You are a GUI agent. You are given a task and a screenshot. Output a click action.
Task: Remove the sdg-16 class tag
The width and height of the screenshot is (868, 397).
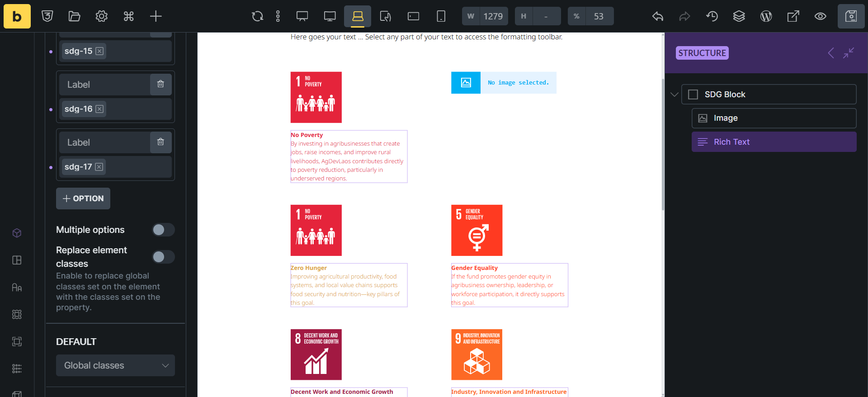pyautogui.click(x=99, y=109)
